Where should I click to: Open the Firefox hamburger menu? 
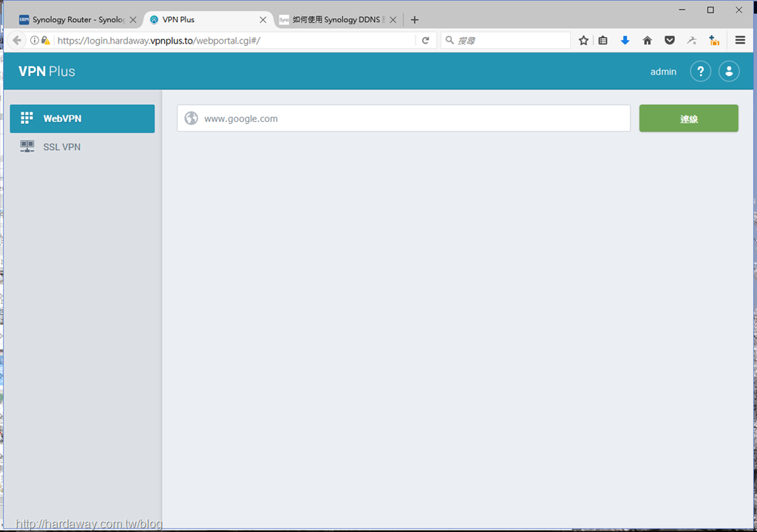coord(740,40)
